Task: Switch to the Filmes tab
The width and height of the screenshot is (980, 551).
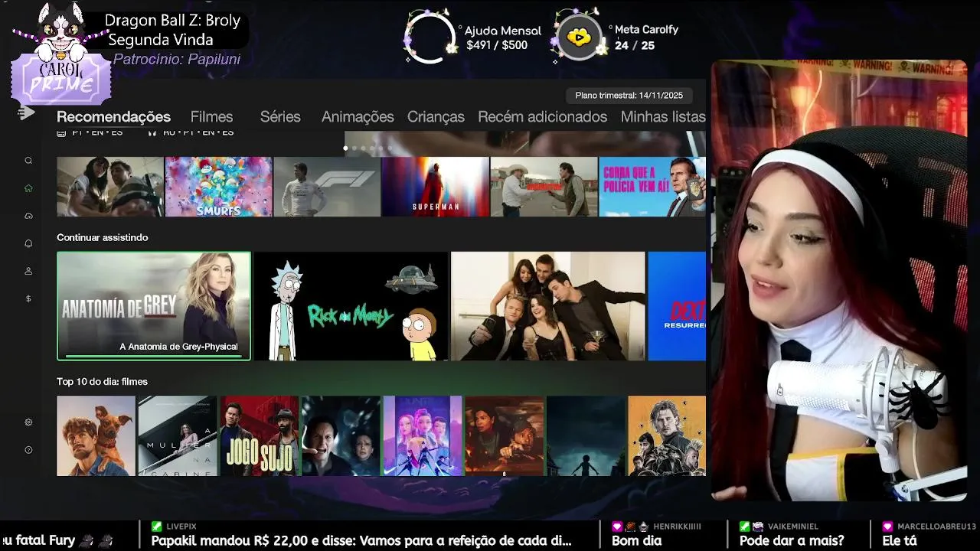Action: (211, 117)
